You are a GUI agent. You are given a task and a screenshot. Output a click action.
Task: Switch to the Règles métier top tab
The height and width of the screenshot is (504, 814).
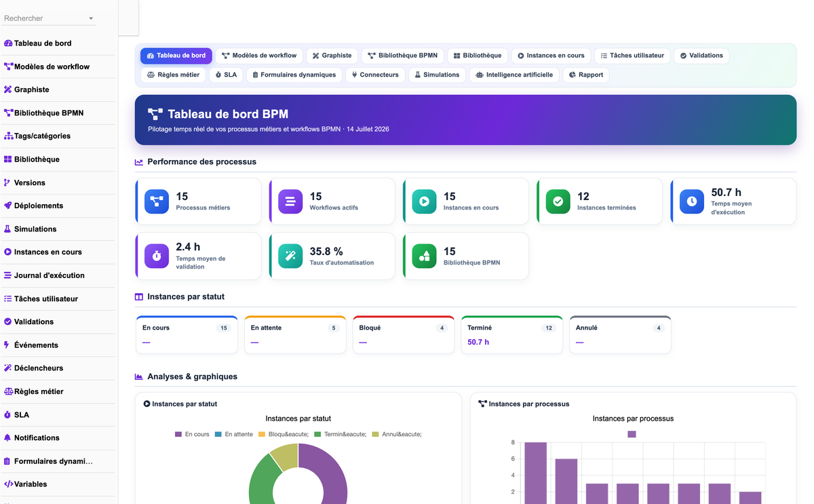pyautogui.click(x=174, y=75)
